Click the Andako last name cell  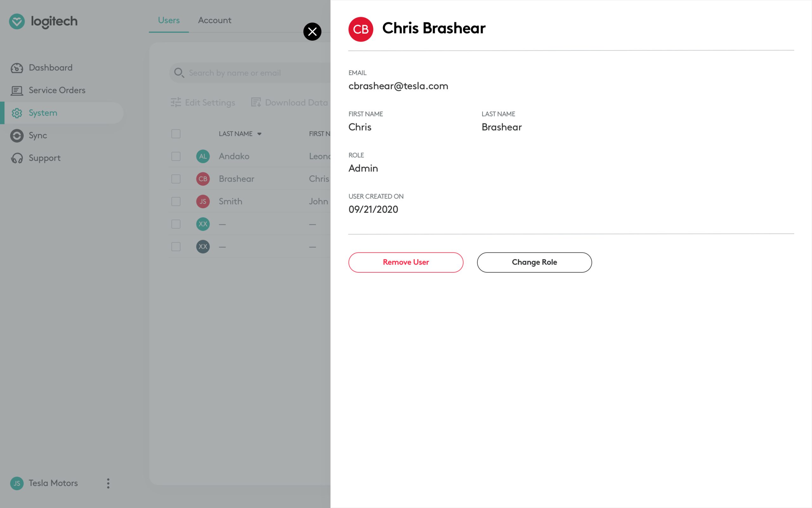coord(234,156)
